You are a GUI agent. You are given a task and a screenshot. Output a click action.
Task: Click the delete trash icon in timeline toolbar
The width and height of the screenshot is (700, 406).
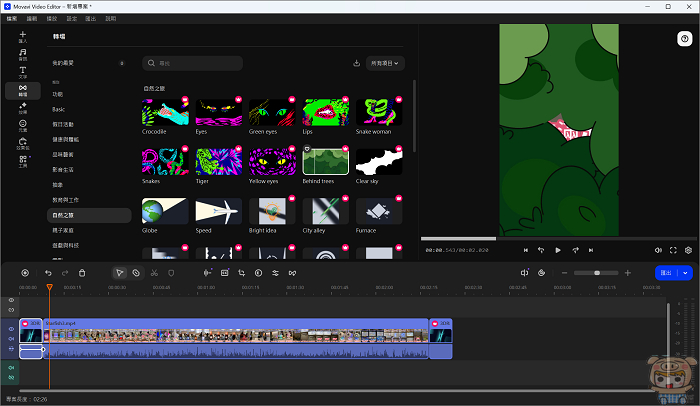pyautogui.click(x=82, y=272)
